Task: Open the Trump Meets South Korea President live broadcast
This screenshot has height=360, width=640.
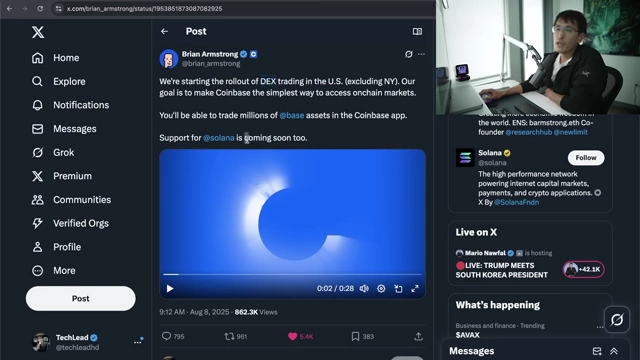Action: (502, 270)
